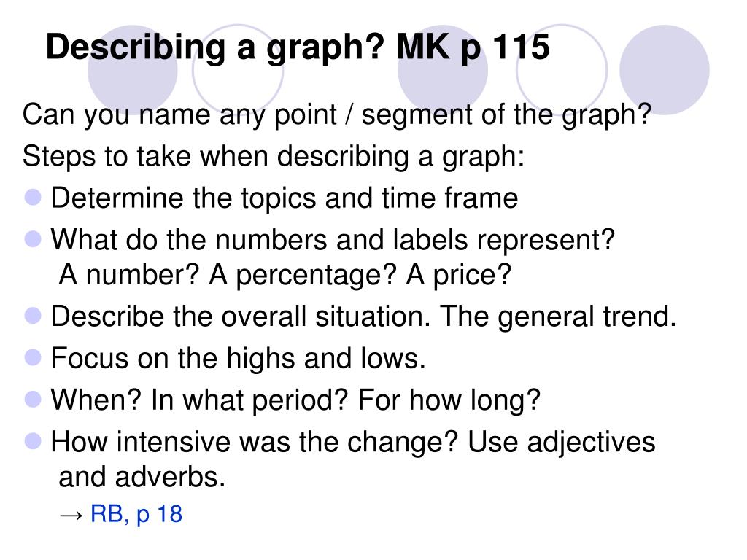Select the outlined circle behind the title's 'graph?'
The width and height of the screenshot is (747, 560).
tap(238, 70)
